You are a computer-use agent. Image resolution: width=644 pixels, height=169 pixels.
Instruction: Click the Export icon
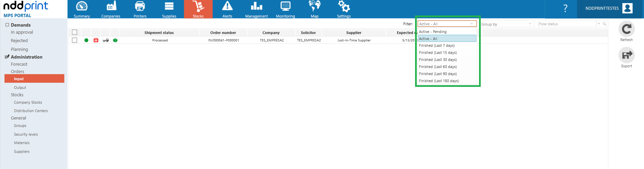coord(626,55)
